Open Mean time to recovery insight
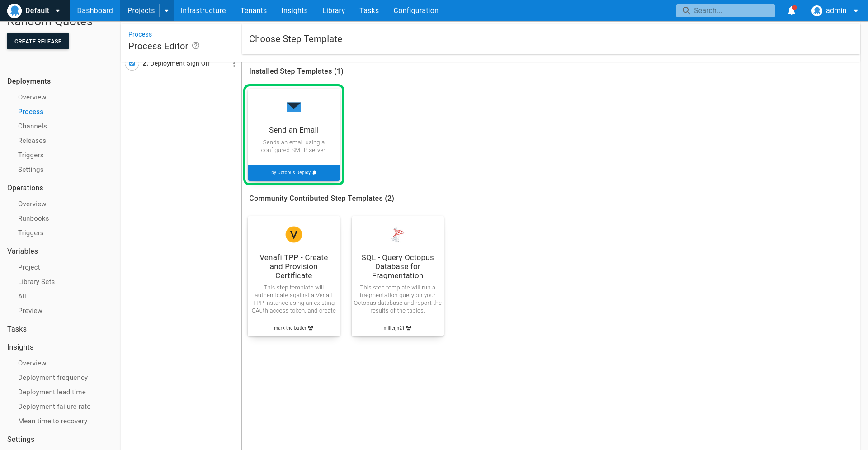 point(52,421)
